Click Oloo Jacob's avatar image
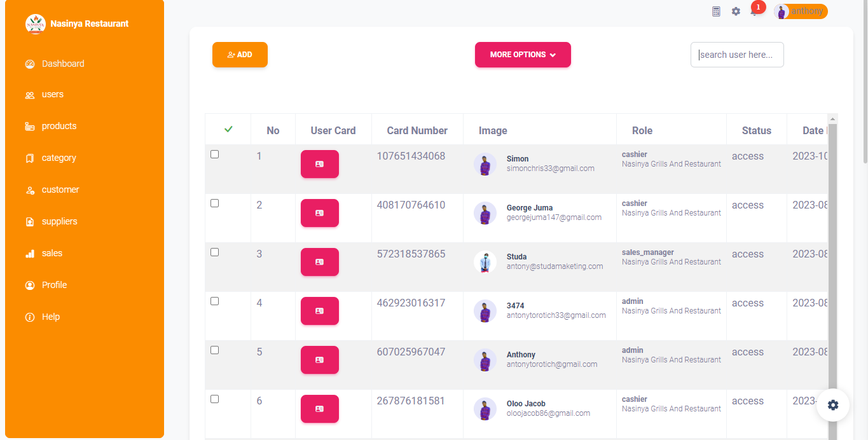 pos(485,409)
